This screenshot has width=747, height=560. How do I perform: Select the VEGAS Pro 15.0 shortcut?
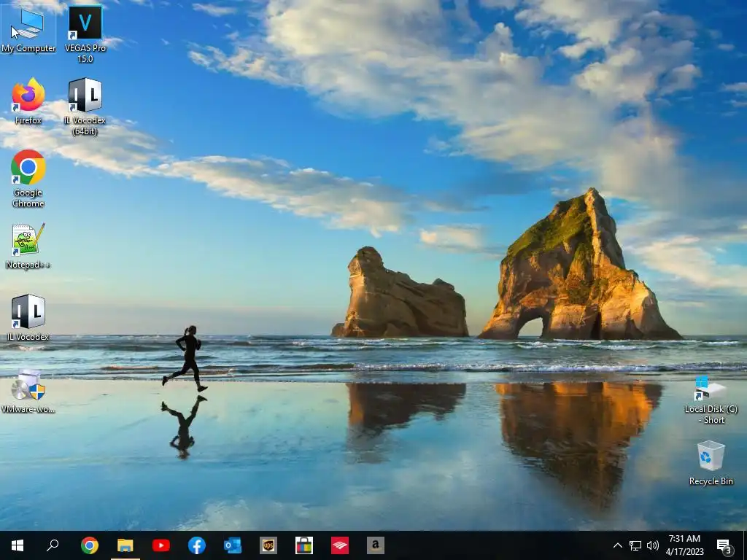[85, 34]
